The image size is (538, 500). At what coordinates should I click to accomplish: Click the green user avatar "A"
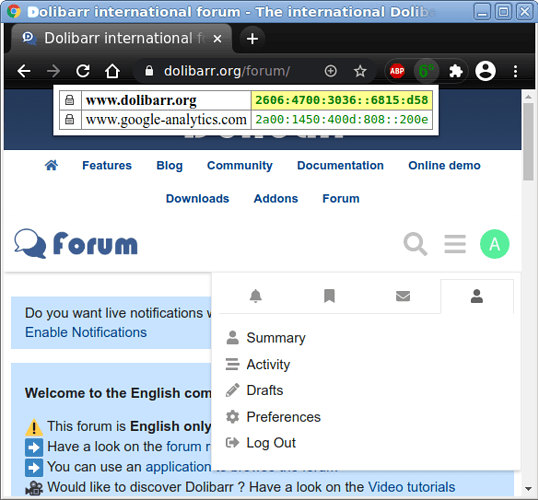(494, 244)
